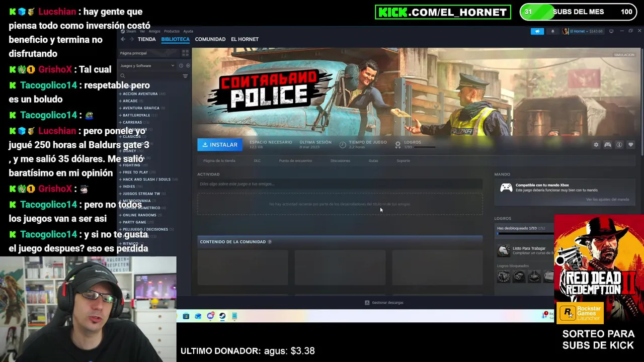
Task: Click the 'Diles algo sobre este juego' field
Action: [x=340, y=184]
